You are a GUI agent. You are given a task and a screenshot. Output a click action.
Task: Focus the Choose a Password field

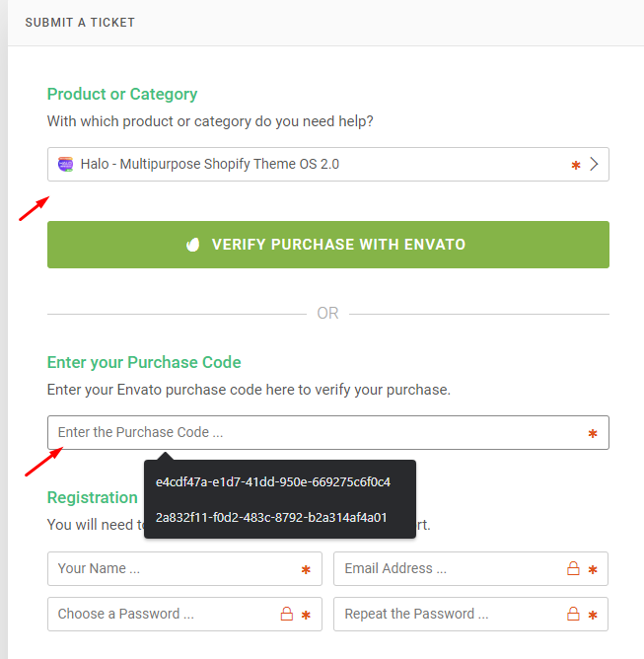[184, 614]
